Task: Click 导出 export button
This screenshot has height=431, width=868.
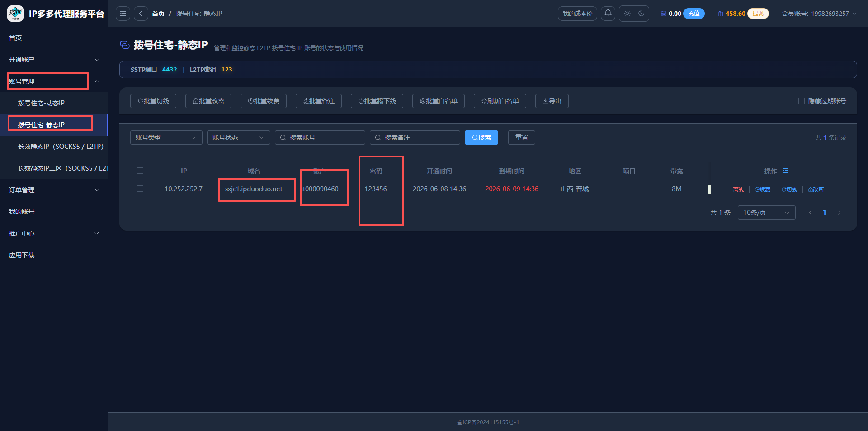Action: pos(552,101)
